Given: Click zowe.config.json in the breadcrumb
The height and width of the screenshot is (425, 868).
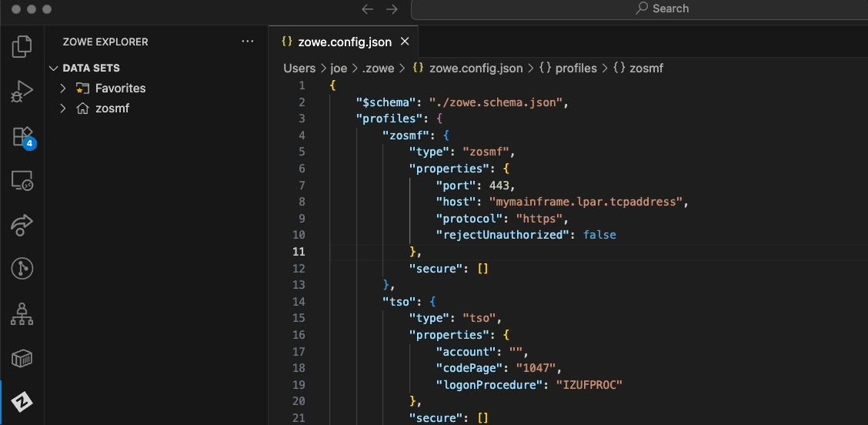Looking at the screenshot, I should tap(476, 69).
